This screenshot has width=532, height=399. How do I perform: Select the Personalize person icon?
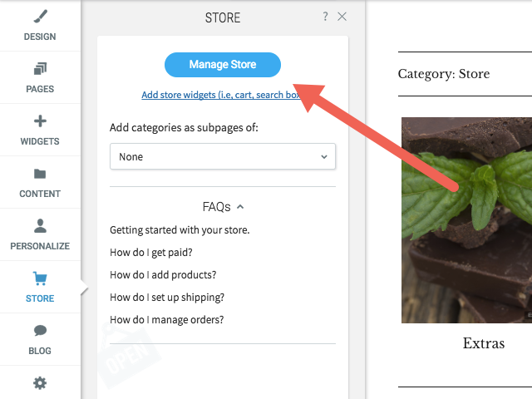40,226
